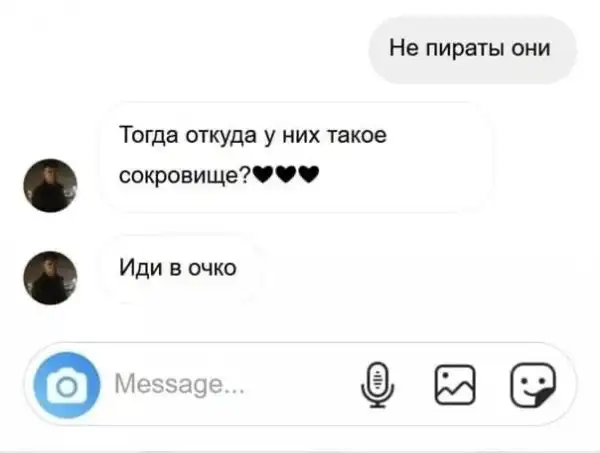This screenshot has height=453, width=600.
Task: Click the word "очко" in the last message
Action: (x=212, y=268)
